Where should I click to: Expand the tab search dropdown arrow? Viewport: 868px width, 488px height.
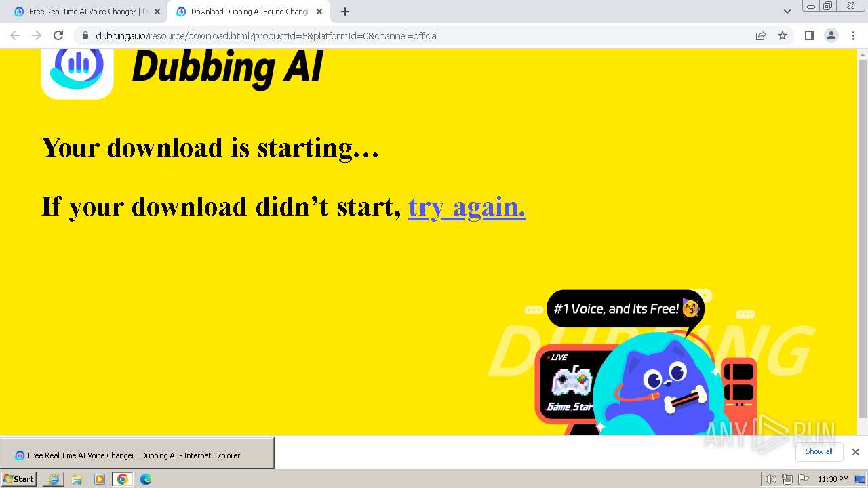click(x=787, y=12)
